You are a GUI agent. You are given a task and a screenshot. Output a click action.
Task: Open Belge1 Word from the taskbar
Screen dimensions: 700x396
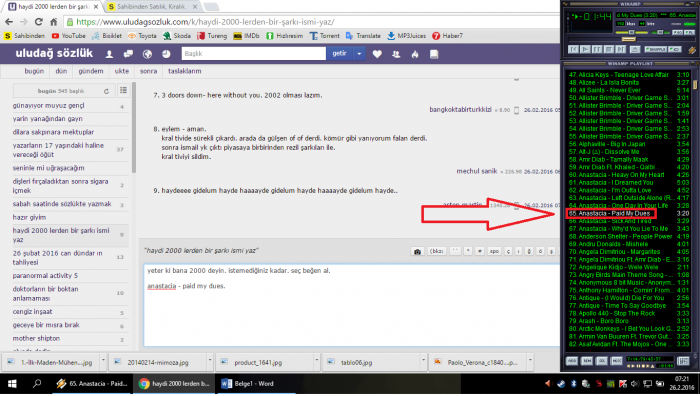tap(247, 383)
